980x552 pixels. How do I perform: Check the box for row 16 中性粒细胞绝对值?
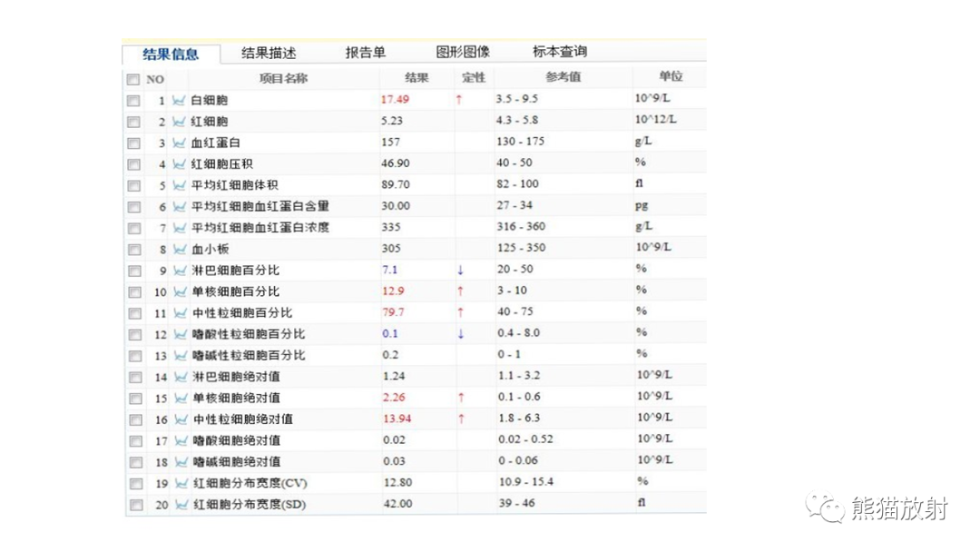tap(135, 419)
